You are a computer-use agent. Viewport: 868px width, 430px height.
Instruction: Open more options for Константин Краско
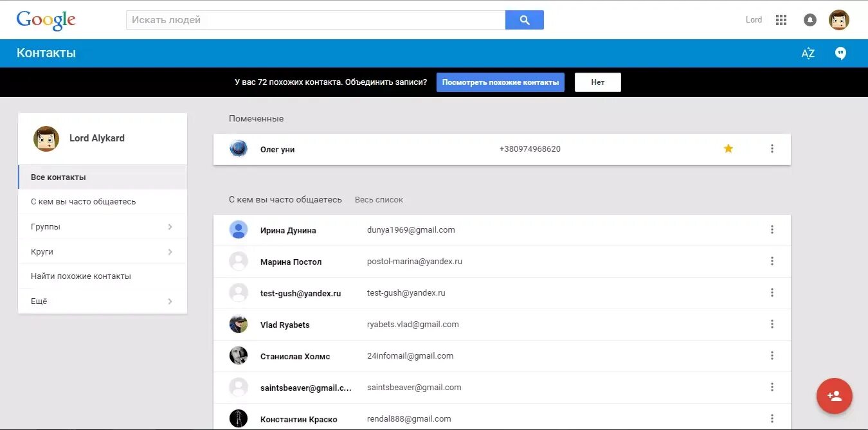point(772,418)
